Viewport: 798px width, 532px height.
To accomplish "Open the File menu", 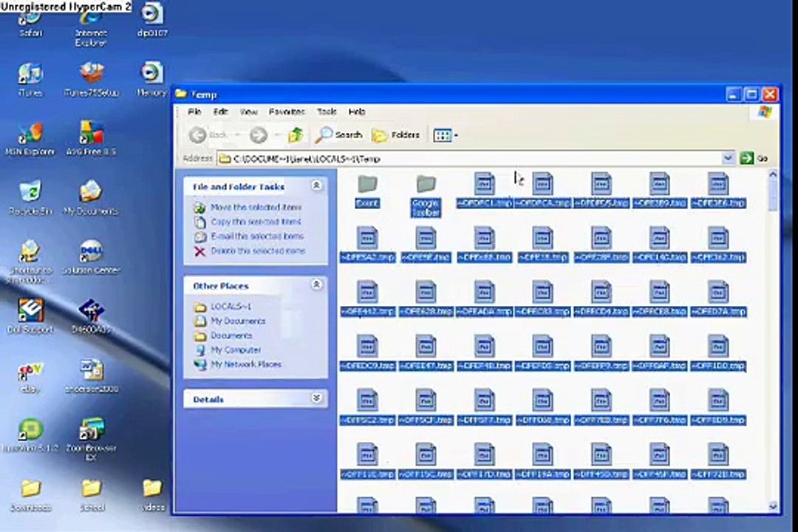I will tap(194, 112).
